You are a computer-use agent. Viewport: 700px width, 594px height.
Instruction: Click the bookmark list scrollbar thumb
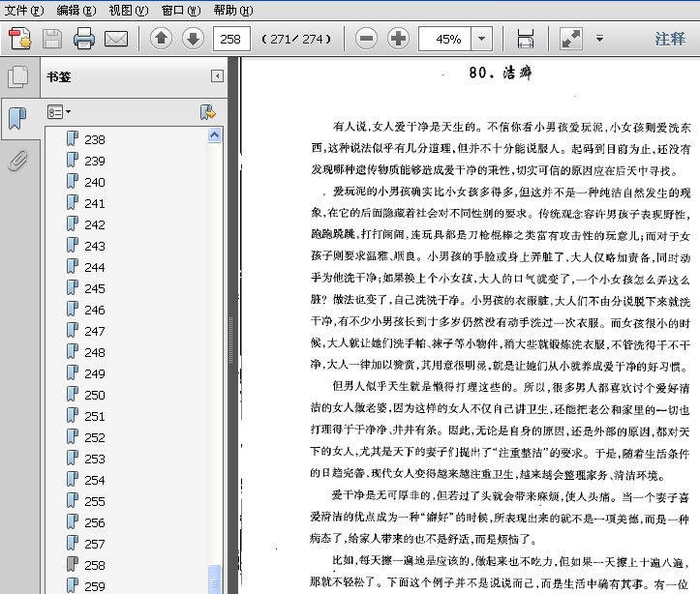(215, 579)
